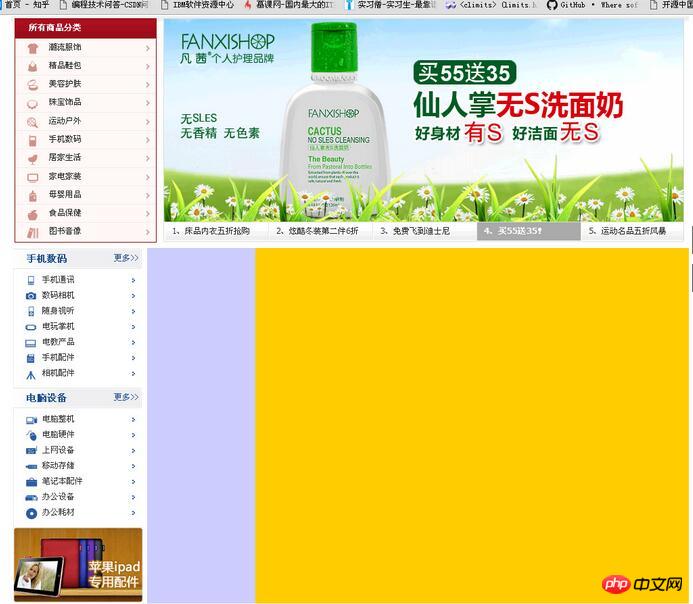The height and width of the screenshot is (604, 693).
Task: Click the lamp icon beside 居家生活
Action: pos(33,158)
